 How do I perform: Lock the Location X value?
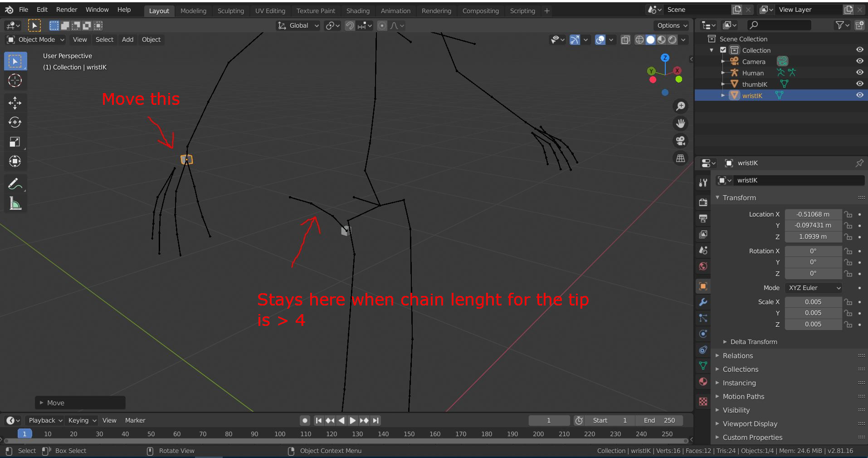tap(848, 214)
